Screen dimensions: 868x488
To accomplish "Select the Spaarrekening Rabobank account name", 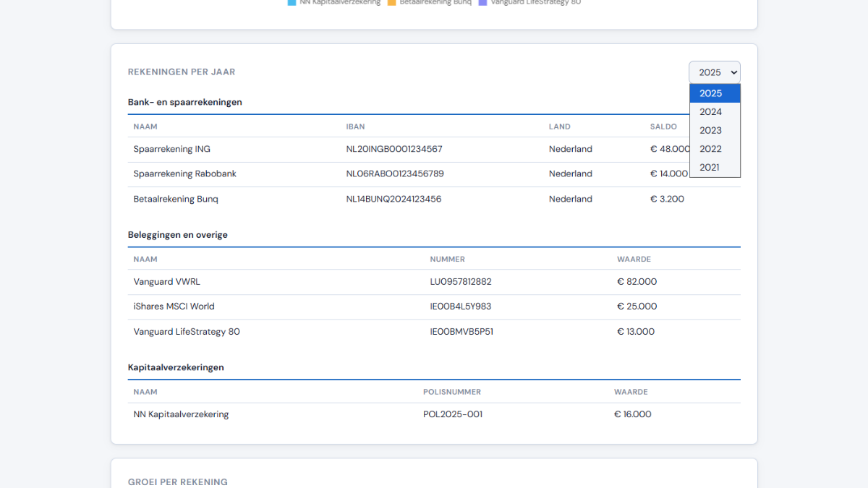I will pos(184,174).
